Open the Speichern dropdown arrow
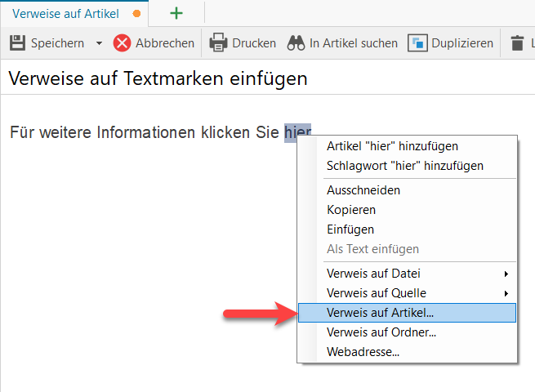This screenshot has width=535, height=392. (99, 43)
